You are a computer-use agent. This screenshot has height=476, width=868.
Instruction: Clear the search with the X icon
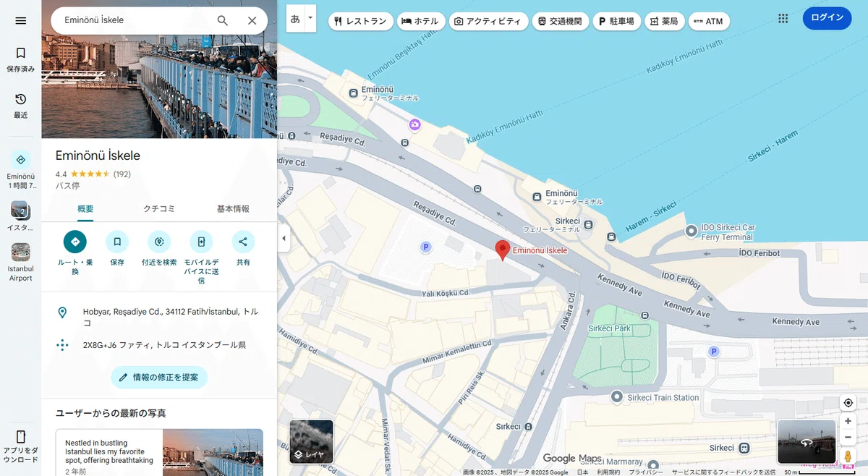[252, 20]
